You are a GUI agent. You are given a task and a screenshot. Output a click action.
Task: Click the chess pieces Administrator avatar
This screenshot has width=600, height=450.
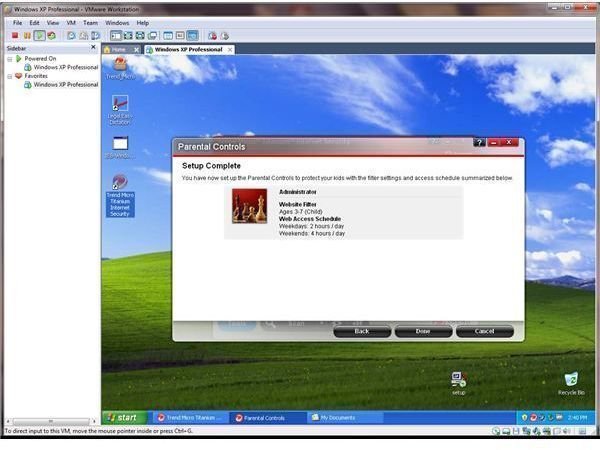249,206
